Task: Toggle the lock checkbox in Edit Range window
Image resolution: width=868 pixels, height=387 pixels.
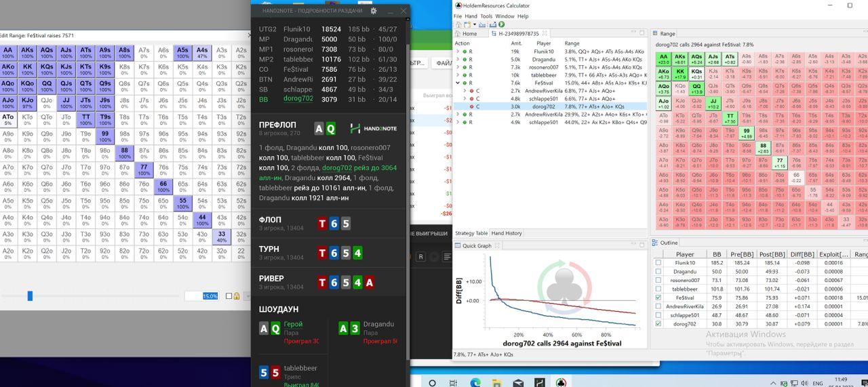Action: click(229, 296)
